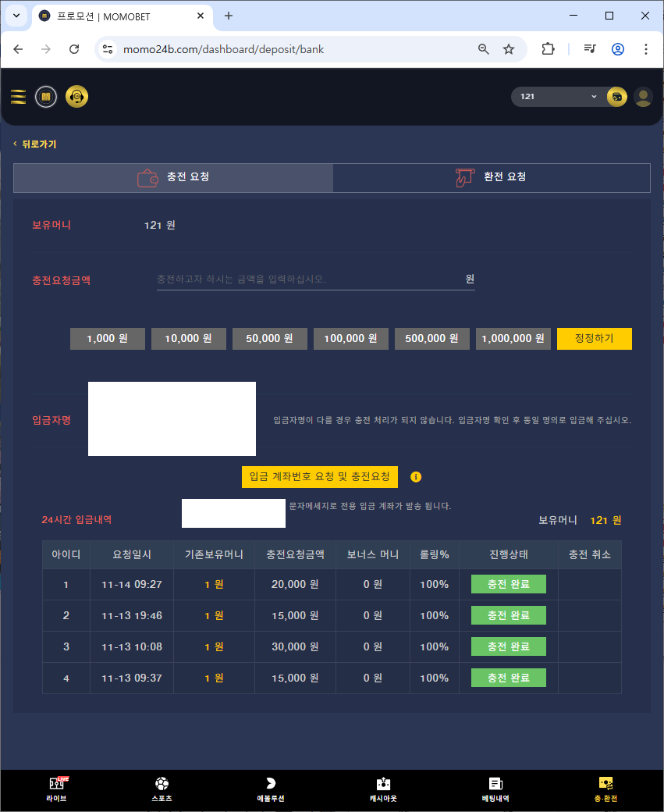Open the Chrome tab search dropdown
Screen dimensions: 664x812
pyautogui.click(x=16, y=16)
